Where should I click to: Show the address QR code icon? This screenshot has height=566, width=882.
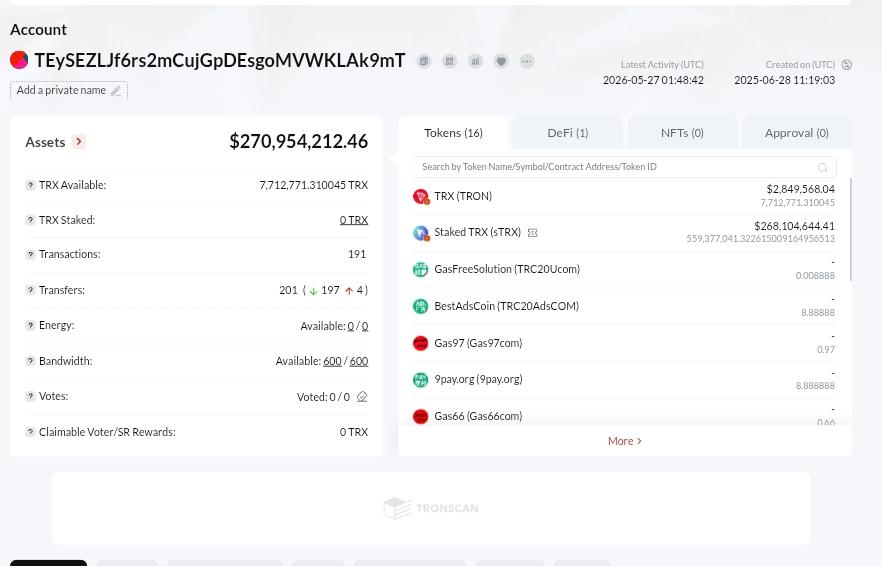click(x=449, y=61)
